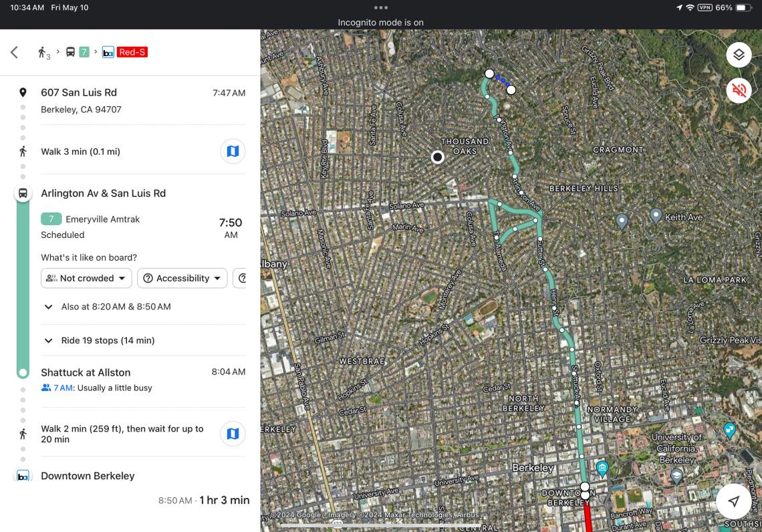Select the green bus line 7 badge in header

tap(84, 52)
